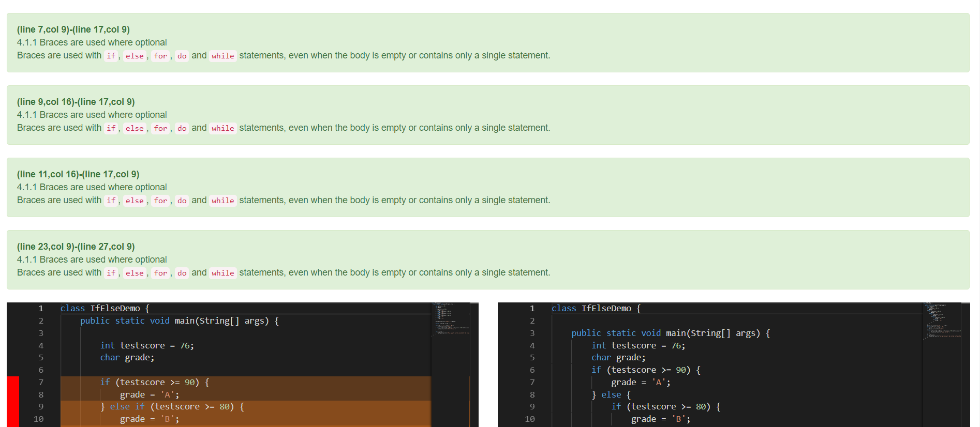Click the "while" code tag in first alert

click(x=223, y=56)
